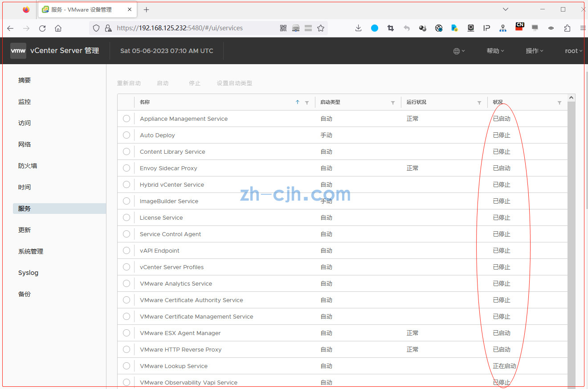Open the root user dropdown
The width and height of the screenshot is (588, 389).
574,51
